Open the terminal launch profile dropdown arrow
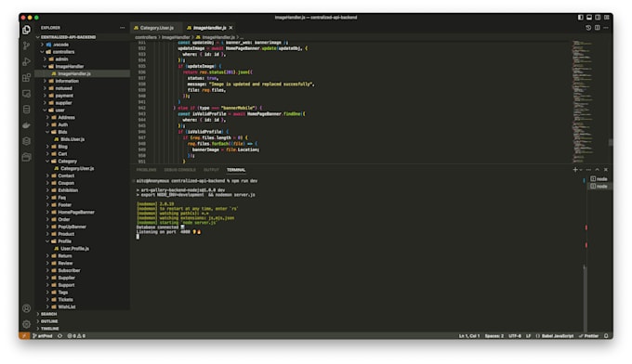The width and height of the screenshot is (632, 364). [x=581, y=170]
